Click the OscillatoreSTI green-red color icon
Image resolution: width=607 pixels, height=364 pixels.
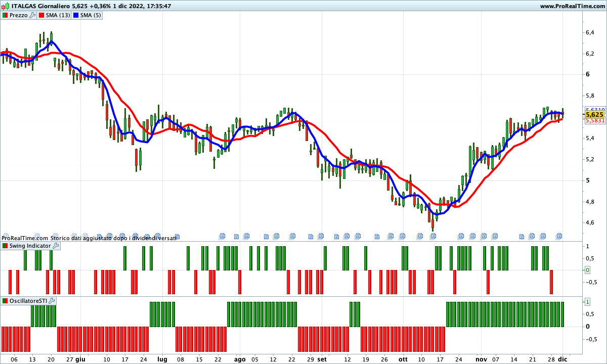(5, 301)
